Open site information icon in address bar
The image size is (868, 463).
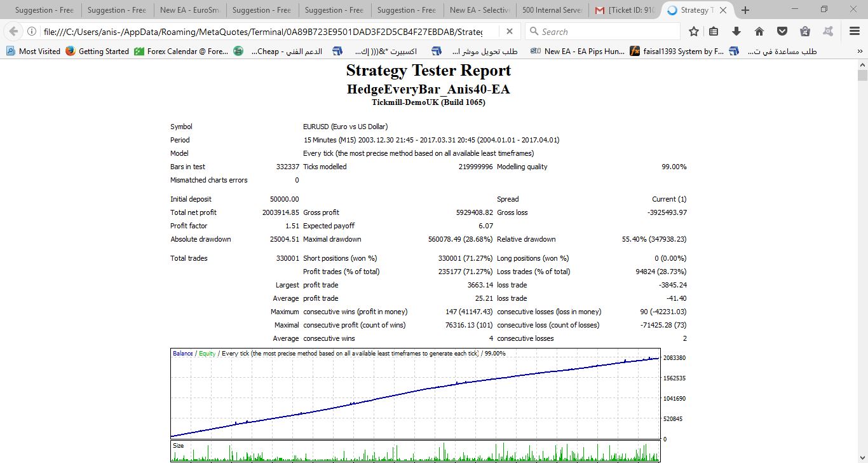pos(31,31)
